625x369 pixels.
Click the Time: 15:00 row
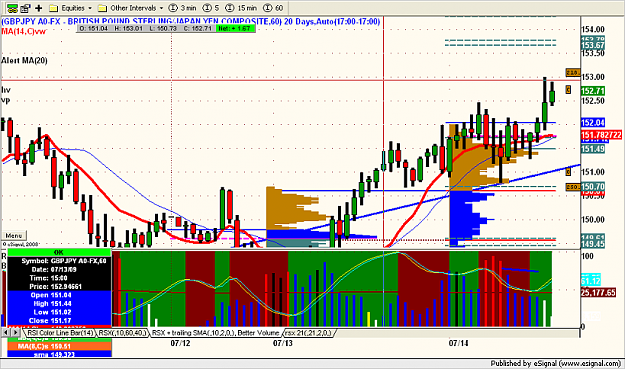point(59,278)
